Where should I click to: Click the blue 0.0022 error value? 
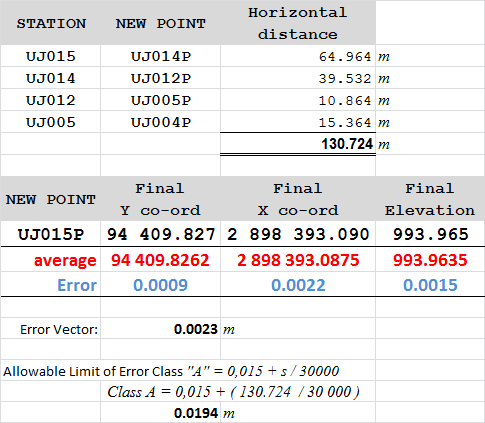(298, 285)
